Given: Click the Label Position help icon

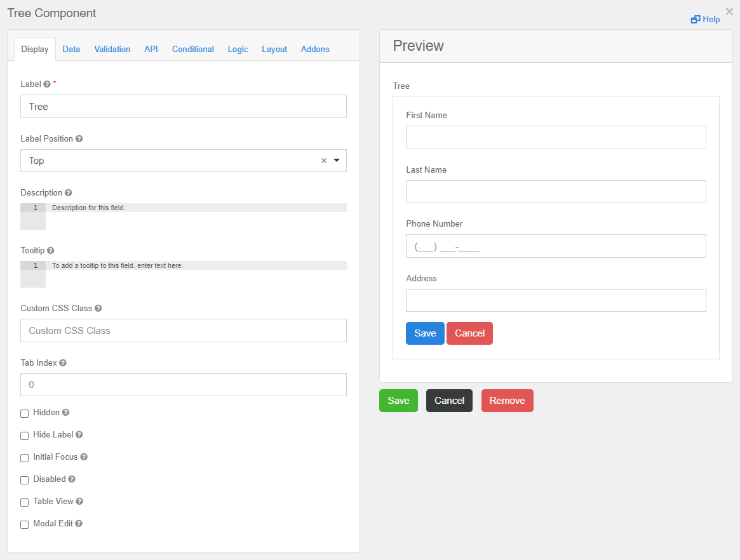Looking at the screenshot, I should [79, 138].
